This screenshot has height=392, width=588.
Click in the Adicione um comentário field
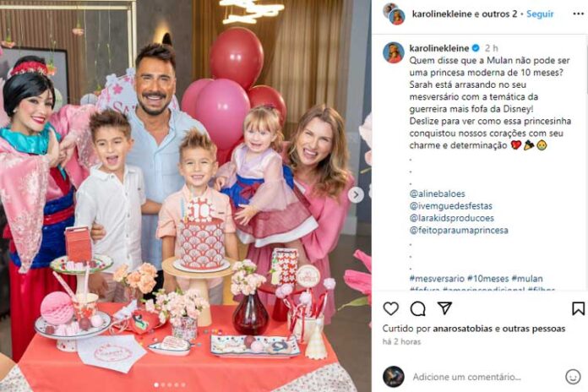point(467,377)
